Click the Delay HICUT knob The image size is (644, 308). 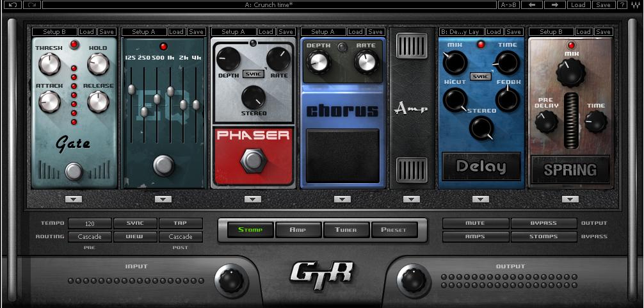[x=455, y=100]
